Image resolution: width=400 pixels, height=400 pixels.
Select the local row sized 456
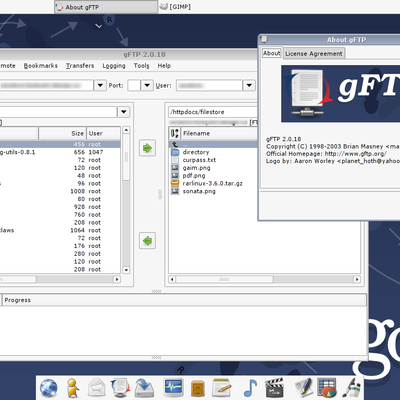tap(60, 144)
